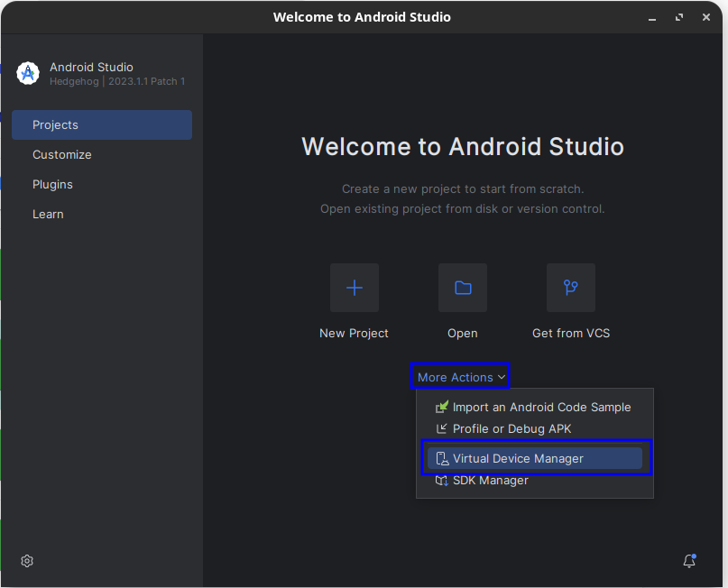Viewport: 728px width, 588px height.
Task: Open settings via the gear icon
Action: tap(27, 561)
